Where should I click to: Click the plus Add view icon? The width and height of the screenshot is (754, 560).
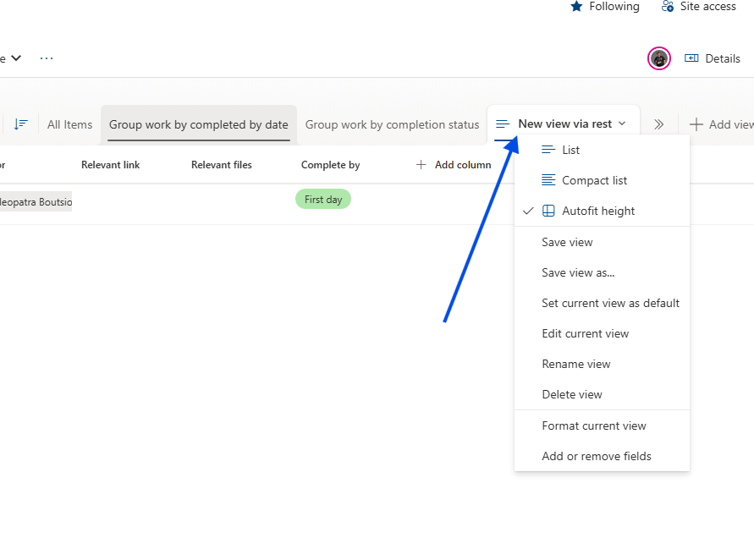696,124
